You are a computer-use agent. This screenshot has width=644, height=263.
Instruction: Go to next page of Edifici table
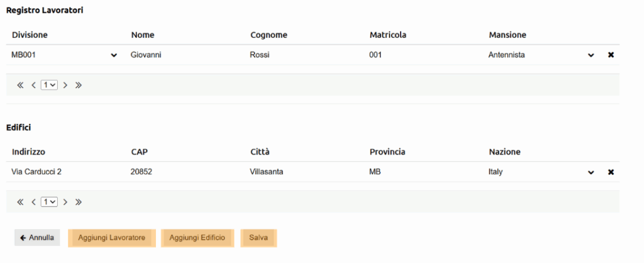pyautogui.click(x=65, y=202)
